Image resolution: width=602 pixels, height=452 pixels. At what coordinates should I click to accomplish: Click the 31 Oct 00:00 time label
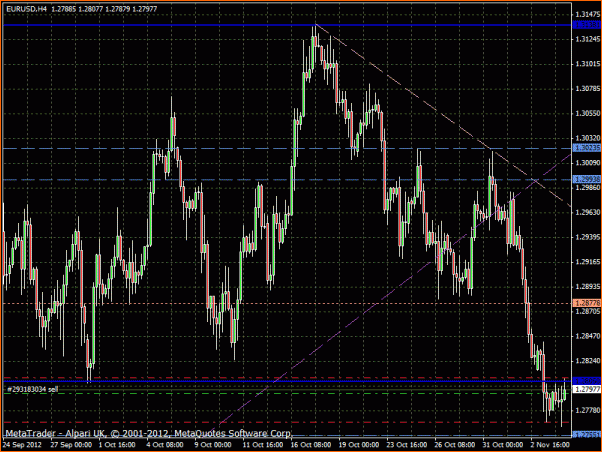tap(503, 445)
